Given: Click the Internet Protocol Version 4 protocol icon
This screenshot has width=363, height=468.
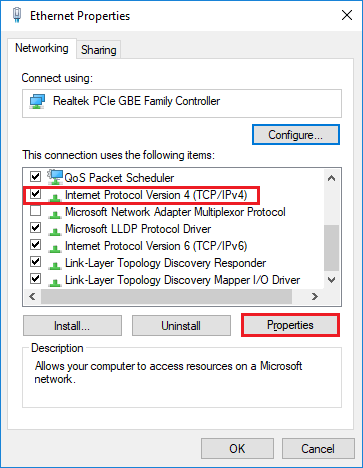Looking at the screenshot, I should point(55,197).
